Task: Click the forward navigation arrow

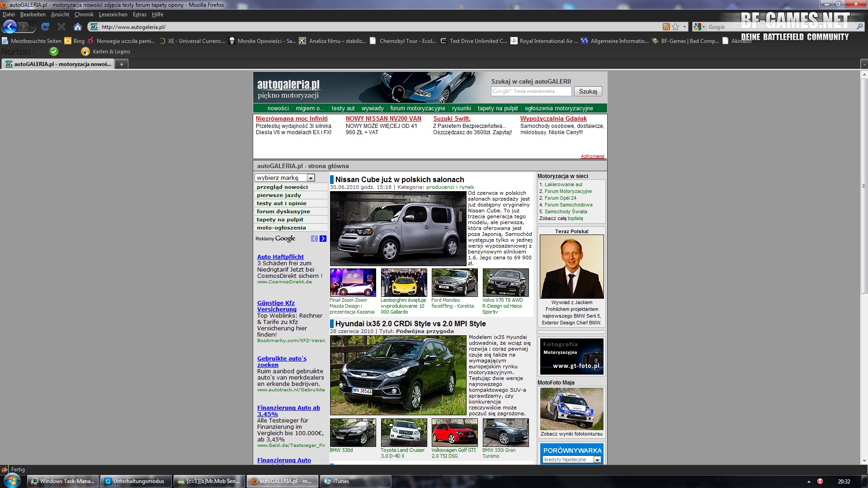Action: click(24, 27)
